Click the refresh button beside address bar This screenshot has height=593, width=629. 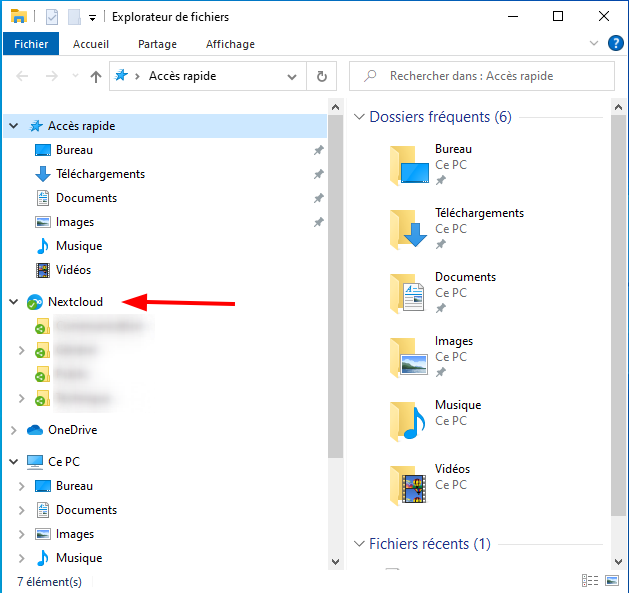coord(321,76)
